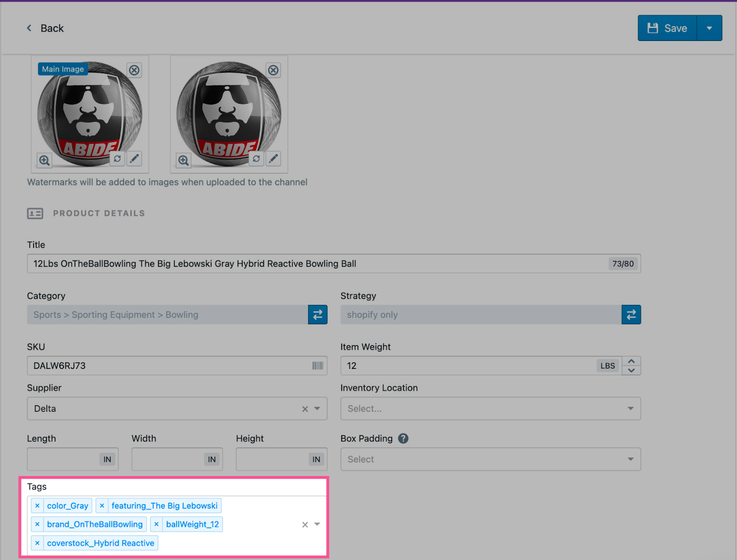Click the Product Details card icon
737x560 pixels.
[x=35, y=213]
